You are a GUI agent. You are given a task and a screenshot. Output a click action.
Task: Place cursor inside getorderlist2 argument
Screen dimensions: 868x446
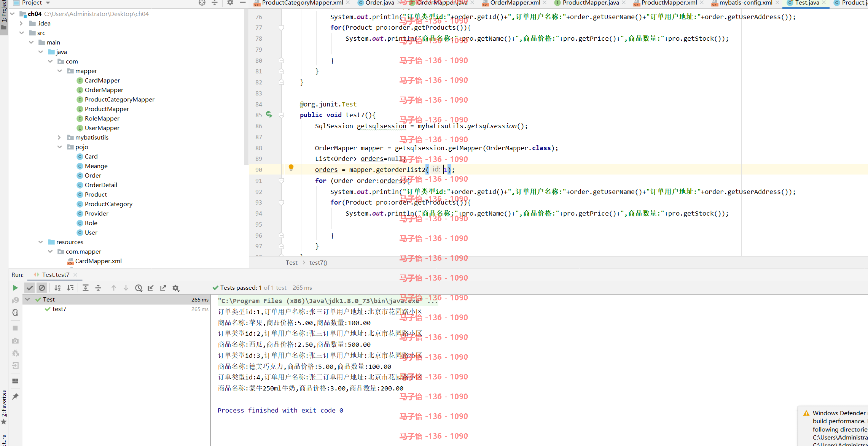[x=446, y=170]
